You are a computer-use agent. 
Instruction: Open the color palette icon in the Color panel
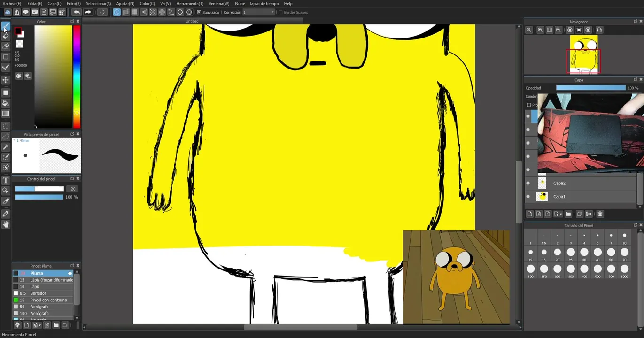[x=19, y=76]
